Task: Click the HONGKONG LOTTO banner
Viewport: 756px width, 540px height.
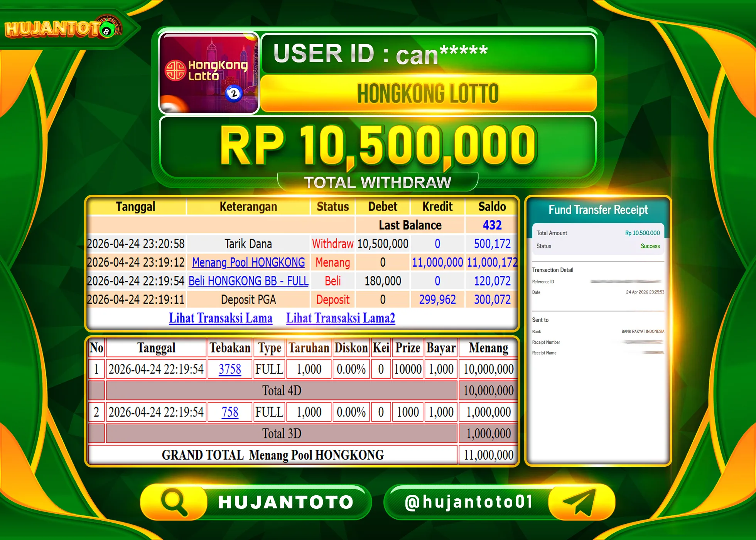Action: (428, 93)
